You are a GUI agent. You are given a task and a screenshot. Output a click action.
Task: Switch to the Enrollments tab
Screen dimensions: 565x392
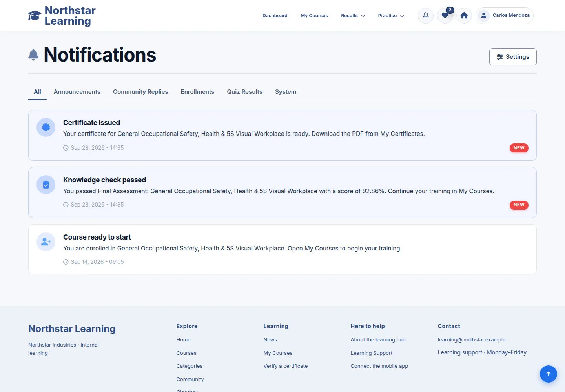click(197, 92)
